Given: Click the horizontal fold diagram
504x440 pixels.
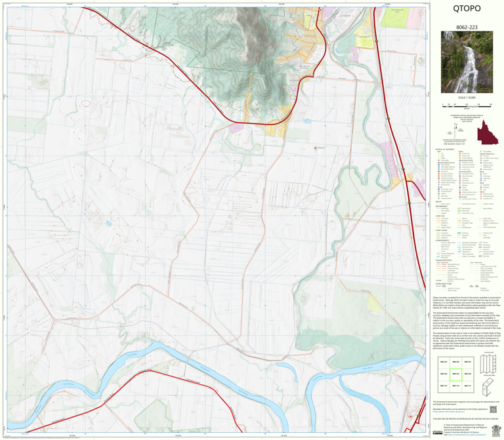Looking at the screenshot, I should pos(488,387).
